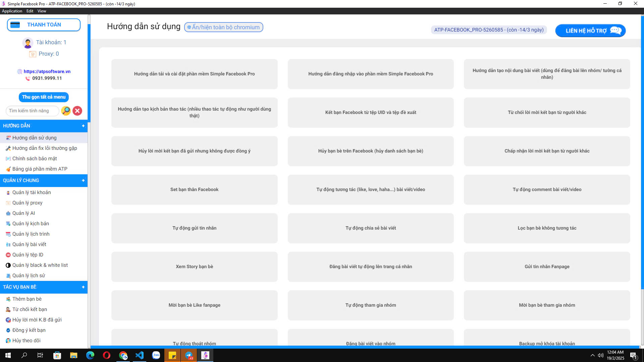This screenshot has width=644, height=362.
Task: Open Quản lý black & white list
Action: click(x=40, y=265)
